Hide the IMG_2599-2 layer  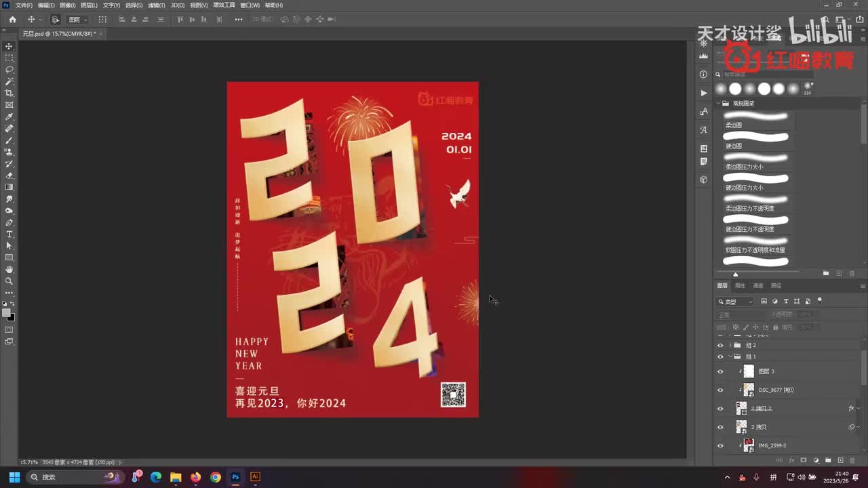click(x=720, y=445)
